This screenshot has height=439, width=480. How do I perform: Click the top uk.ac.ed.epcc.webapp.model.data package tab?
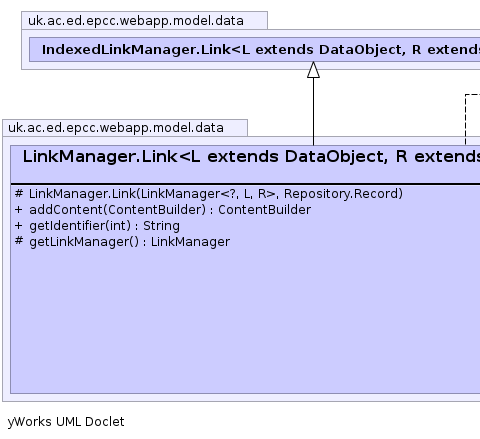tap(144, 21)
